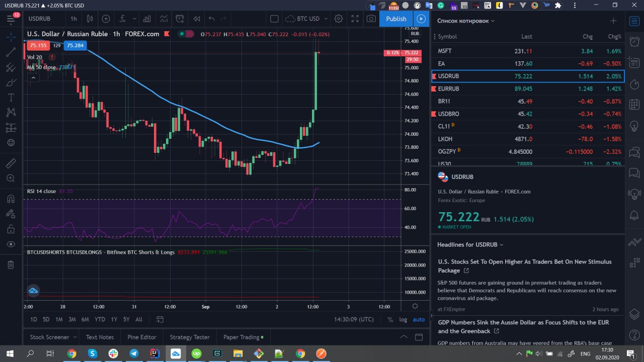Open the fx indicators dialog
This screenshot has width=644, height=362.
click(x=122, y=19)
